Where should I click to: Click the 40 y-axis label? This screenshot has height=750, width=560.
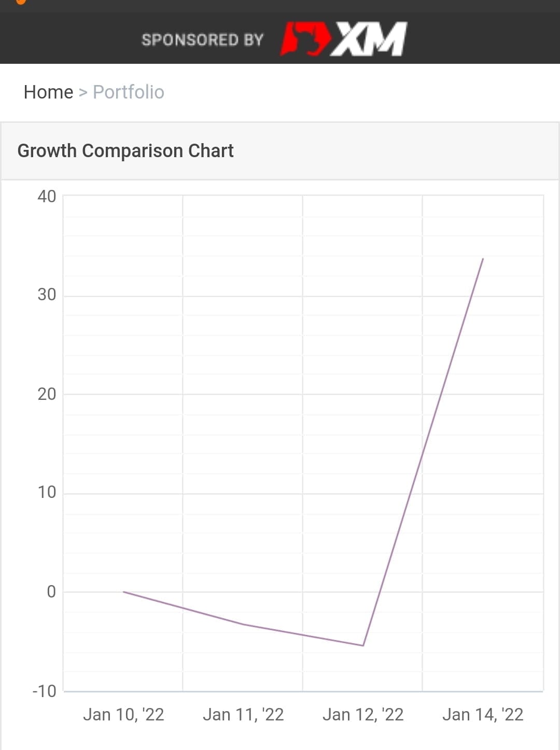point(47,197)
